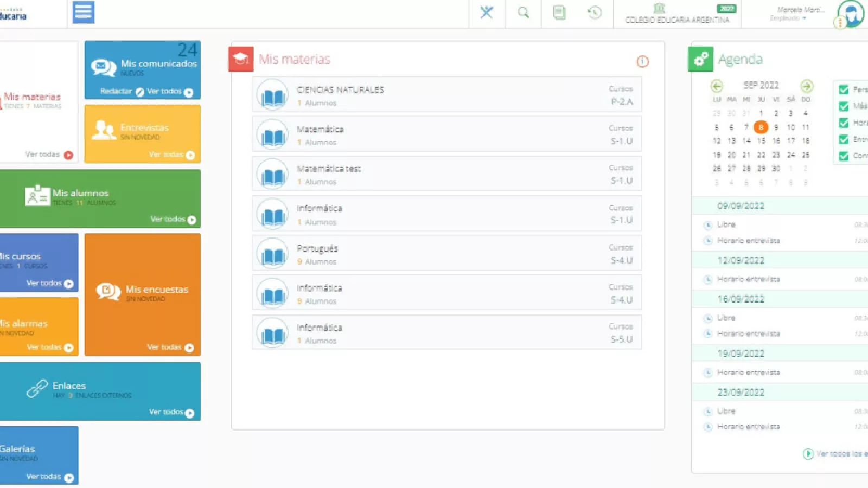Click Ver todos in the Enlaces tile
This screenshot has width=868, height=488.
tap(171, 413)
